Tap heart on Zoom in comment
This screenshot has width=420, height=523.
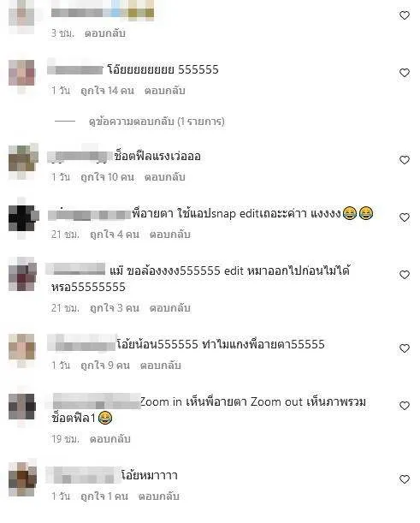point(405,406)
